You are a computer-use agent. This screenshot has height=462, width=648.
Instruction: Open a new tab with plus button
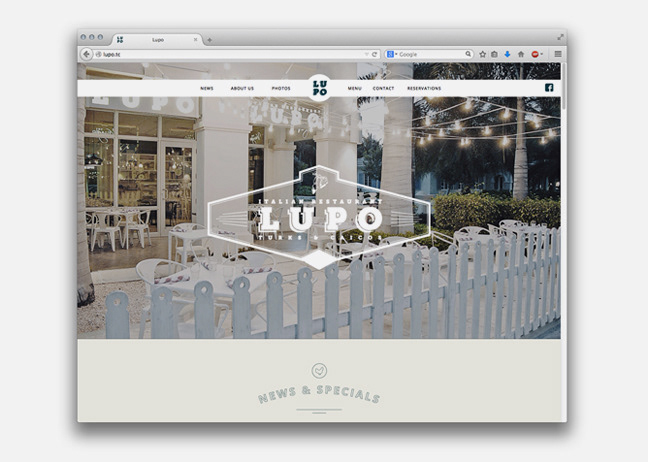click(210, 40)
